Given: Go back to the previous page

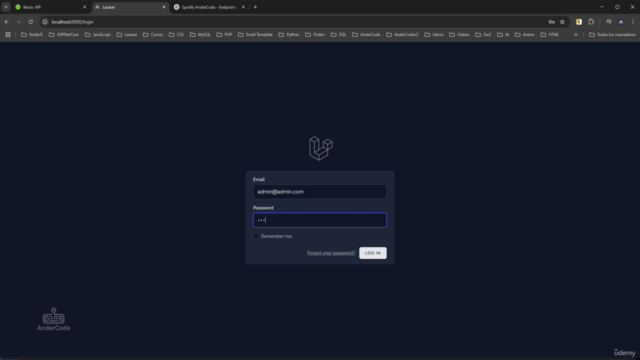Looking at the screenshot, I should coord(7,22).
